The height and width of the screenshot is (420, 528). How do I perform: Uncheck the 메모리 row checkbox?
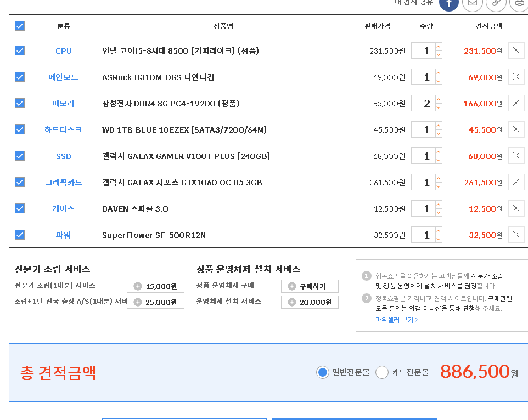20,103
